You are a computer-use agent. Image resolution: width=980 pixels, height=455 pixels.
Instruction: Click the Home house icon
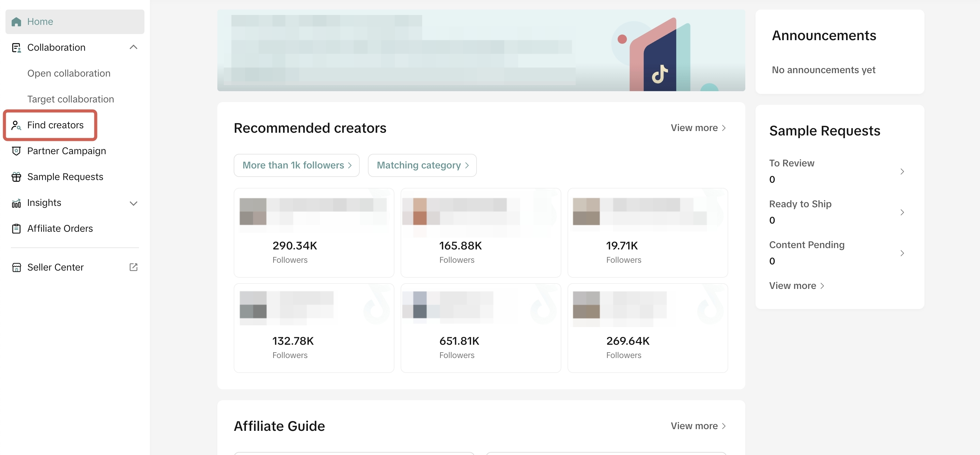point(16,22)
